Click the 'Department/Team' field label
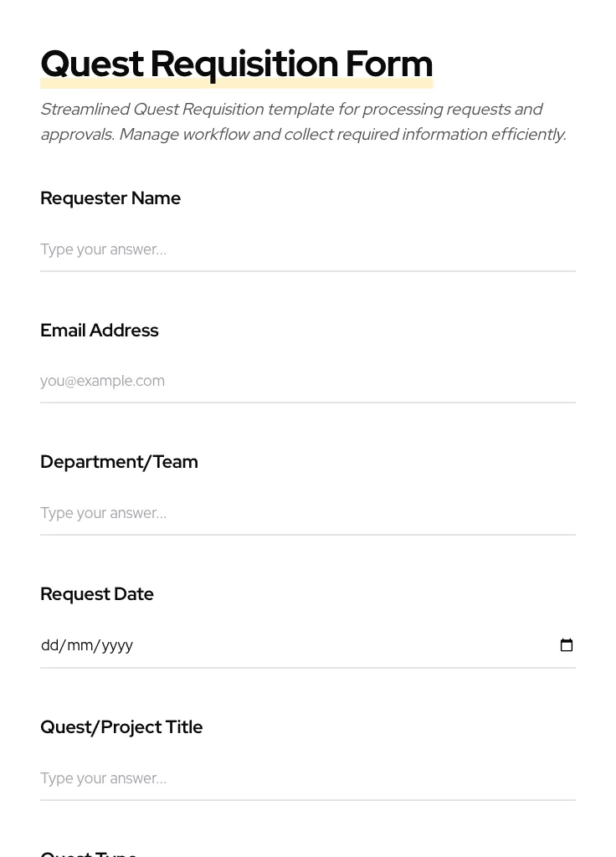The width and height of the screenshot is (616, 857). click(119, 462)
